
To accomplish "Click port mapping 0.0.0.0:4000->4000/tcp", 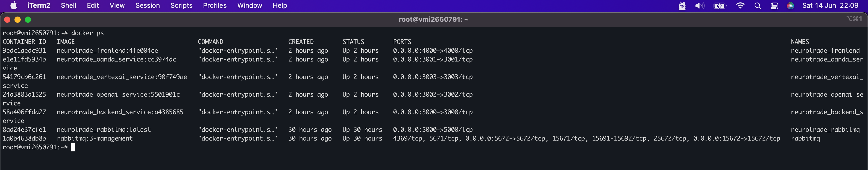I will (x=433, y=51).
